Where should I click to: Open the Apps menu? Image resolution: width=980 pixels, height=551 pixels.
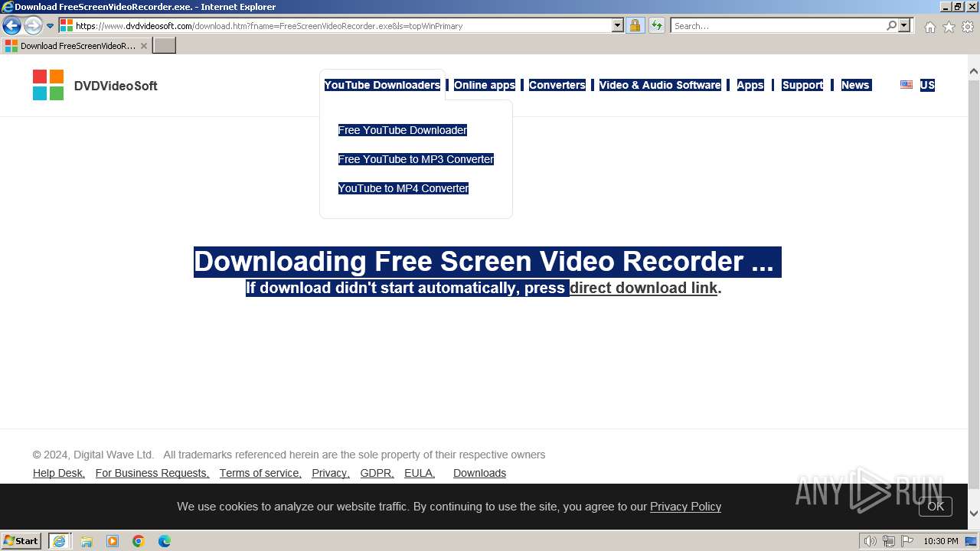point(750,85)
